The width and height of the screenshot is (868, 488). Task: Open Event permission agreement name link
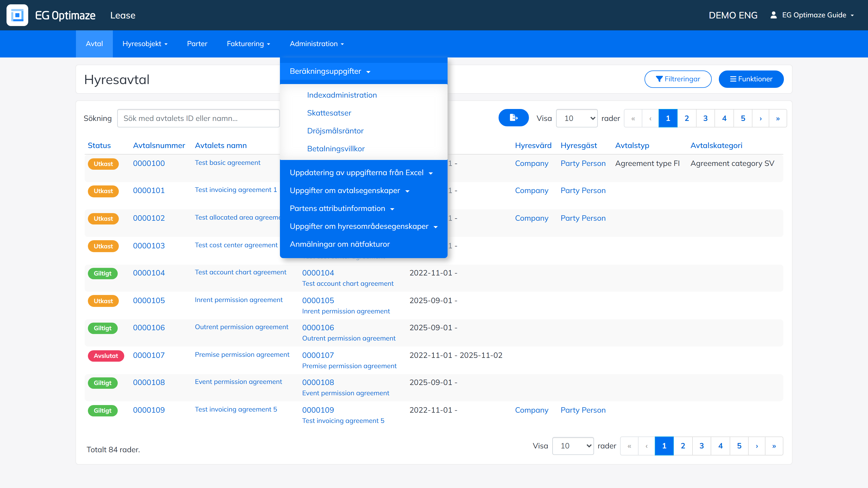coord(238,381)
